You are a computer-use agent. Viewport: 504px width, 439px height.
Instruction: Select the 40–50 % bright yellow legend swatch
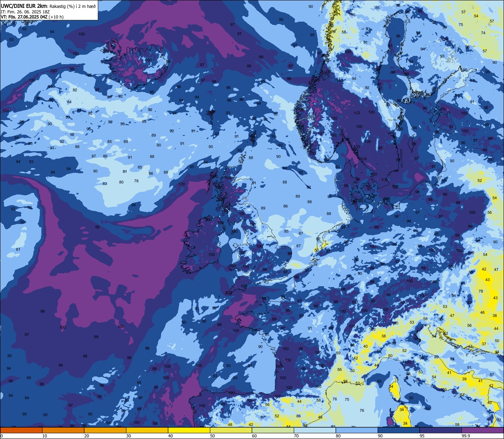189,430
